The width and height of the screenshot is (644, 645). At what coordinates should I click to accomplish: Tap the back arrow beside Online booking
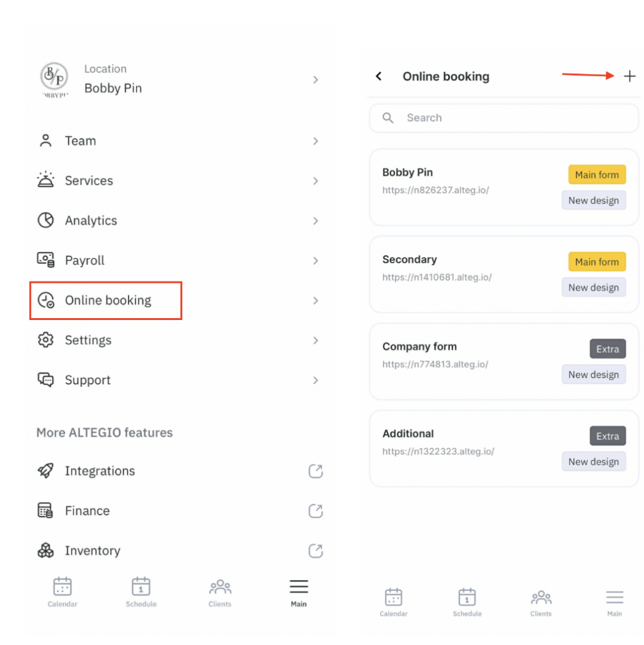tap(379, 76)
